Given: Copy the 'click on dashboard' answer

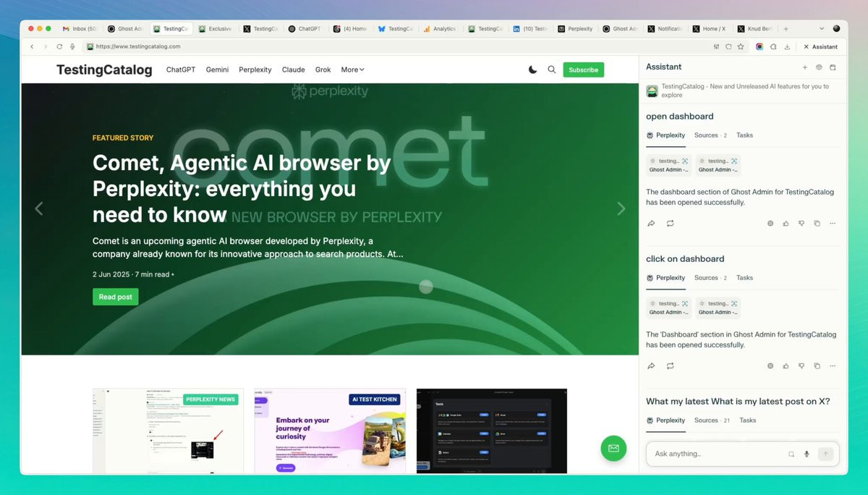Looking at the screenshot, I should tap(817, 366).
